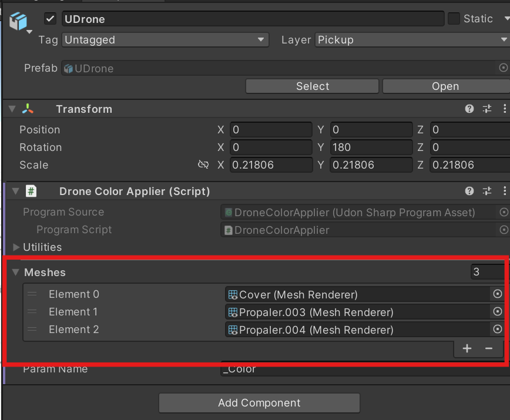Add a new Meshes element with plus
The width and height of the screenshot is (510, 420).
click(467, 348)
